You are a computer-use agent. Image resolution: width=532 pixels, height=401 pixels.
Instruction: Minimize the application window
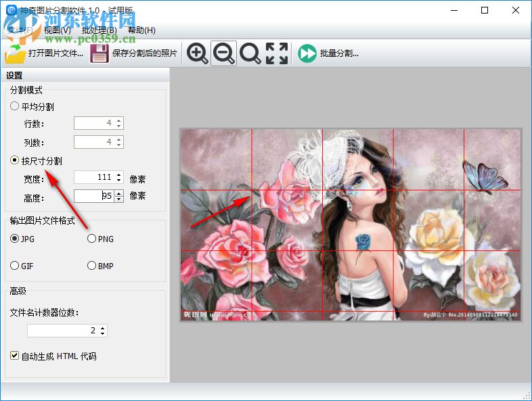(454, 10)
